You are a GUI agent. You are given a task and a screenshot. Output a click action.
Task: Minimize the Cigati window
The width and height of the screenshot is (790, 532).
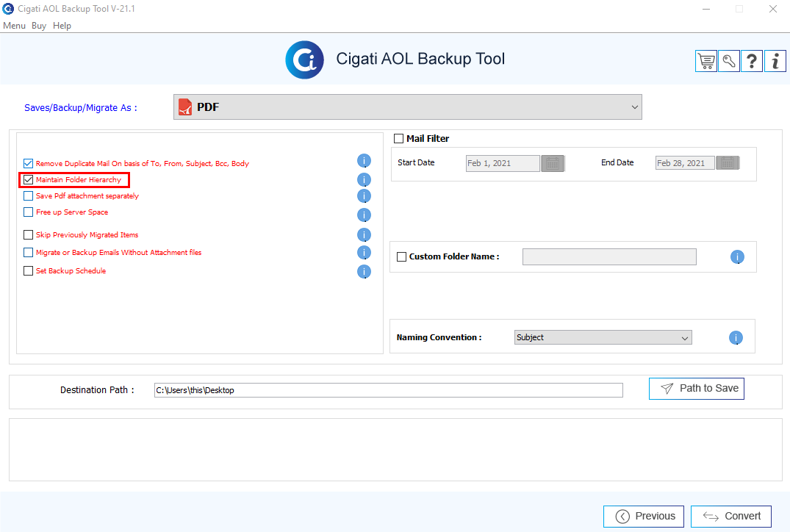point(706,9)
